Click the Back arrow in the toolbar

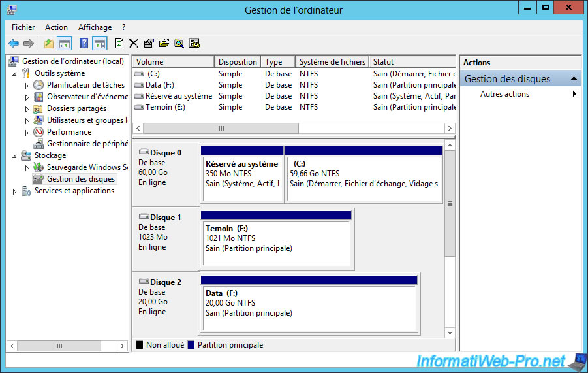pyautogui.click(x=14, y=44)
